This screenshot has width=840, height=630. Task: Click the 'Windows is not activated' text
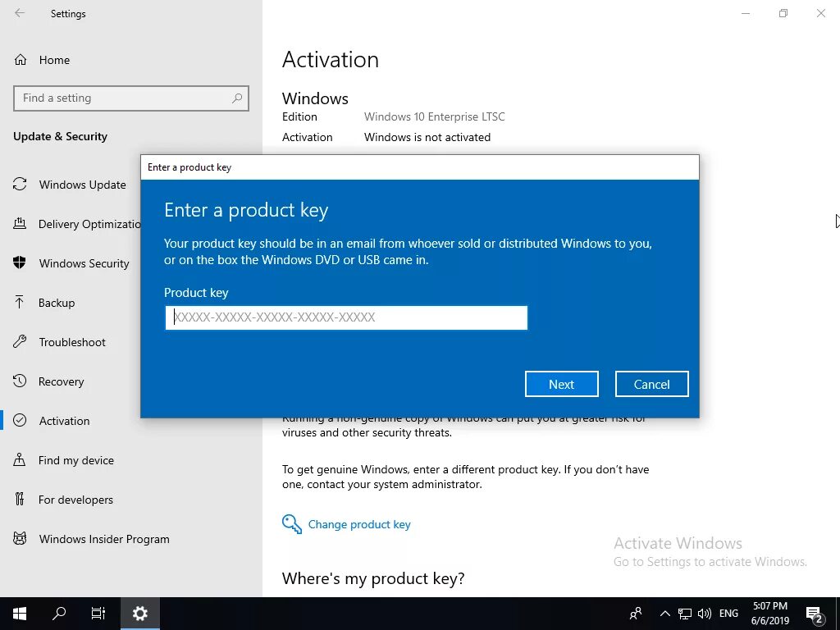[x=427, y=137]
